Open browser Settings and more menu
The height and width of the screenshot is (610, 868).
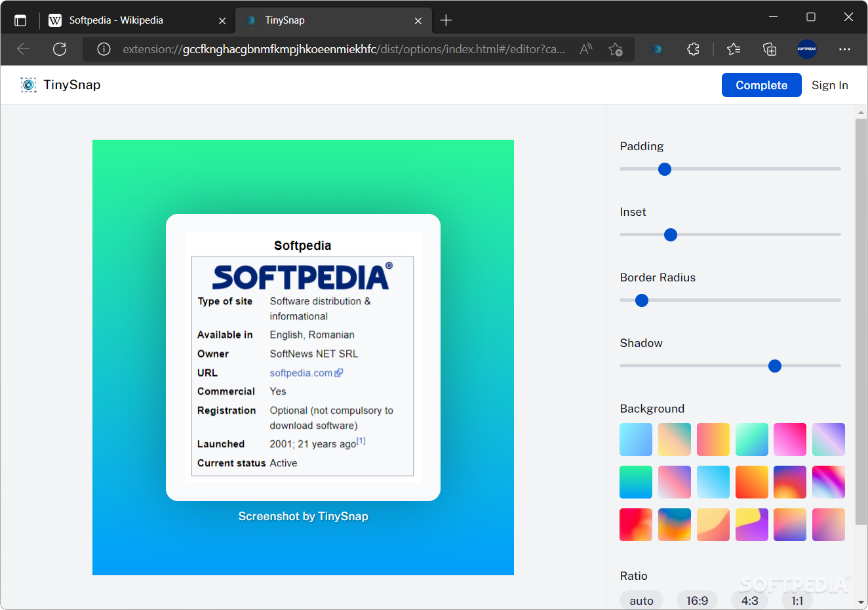(x=844, y=49)
